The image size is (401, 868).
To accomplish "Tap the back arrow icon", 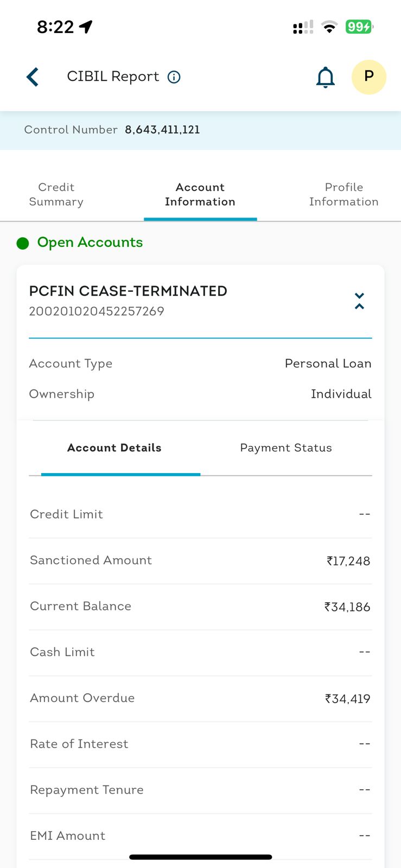I will tap(33, 77).
